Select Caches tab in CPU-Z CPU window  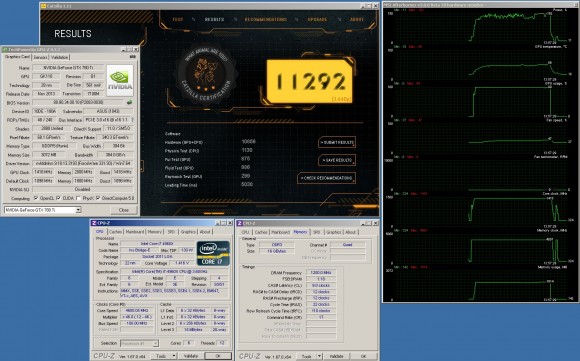click(x=115, y=232)
